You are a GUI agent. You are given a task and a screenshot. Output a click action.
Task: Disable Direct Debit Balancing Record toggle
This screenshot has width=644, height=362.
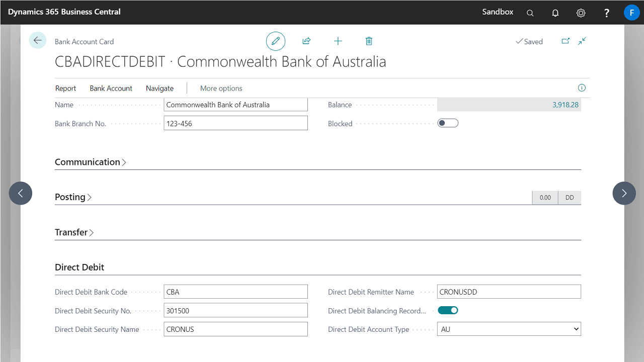[448, 311]
